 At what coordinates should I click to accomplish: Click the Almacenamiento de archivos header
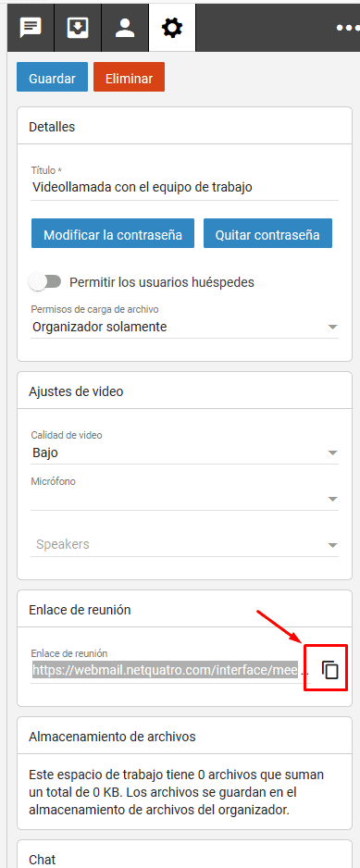(184, 737)
